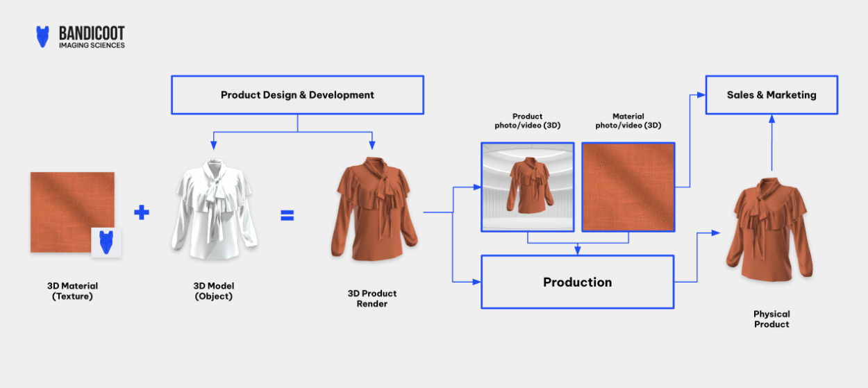
Task: Select the white 3D Model blouse
Action: (214, 209)
